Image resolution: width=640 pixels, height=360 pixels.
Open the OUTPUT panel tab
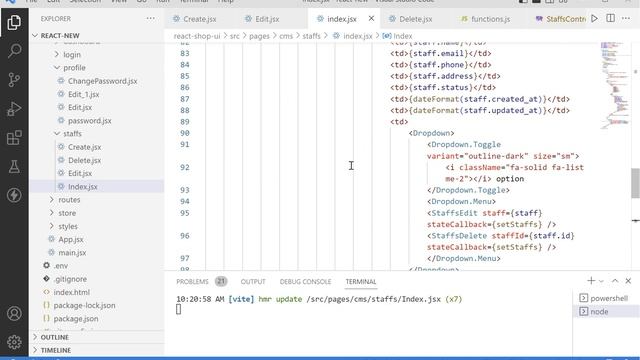(x=253, y=282)
